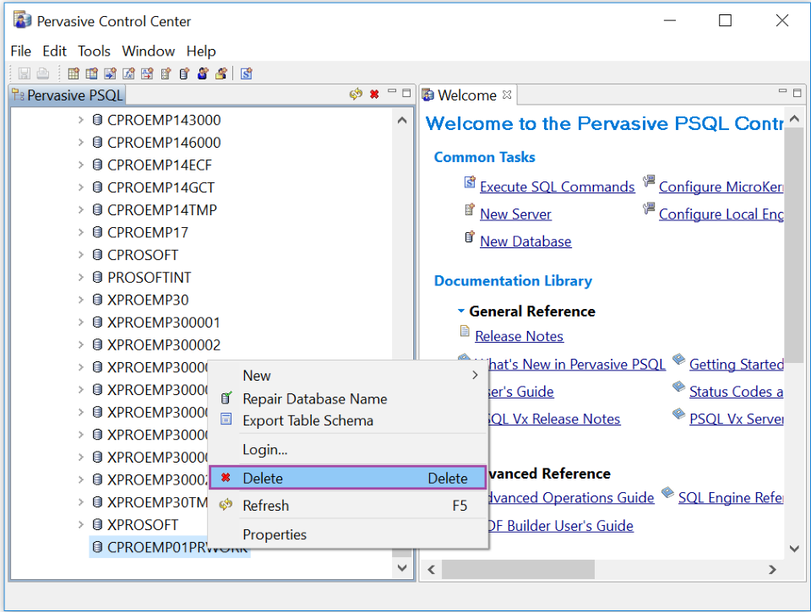811x612 pixels.
Task: Expand the XPROSOFT database node
Action: click(81, 525)
